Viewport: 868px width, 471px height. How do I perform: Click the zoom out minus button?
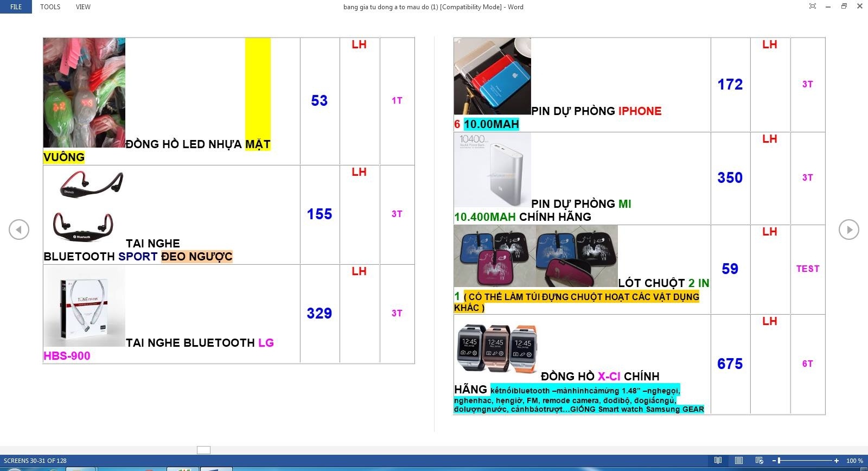coord(774,461)
